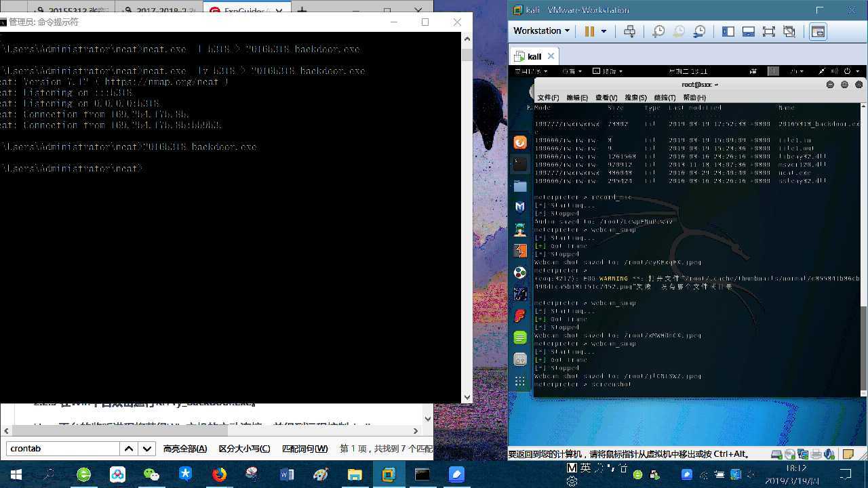Open Windows taskbar search
The image size is (868, 488).
50,474
